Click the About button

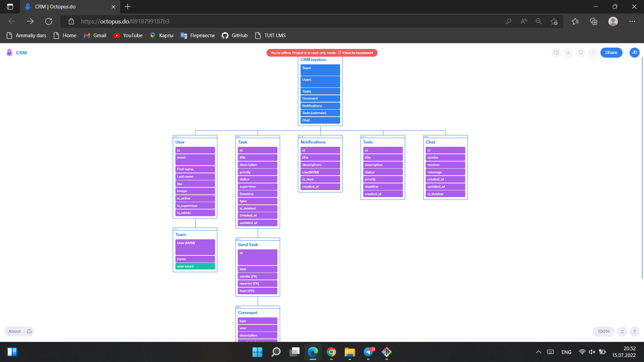tap(14, 331)
